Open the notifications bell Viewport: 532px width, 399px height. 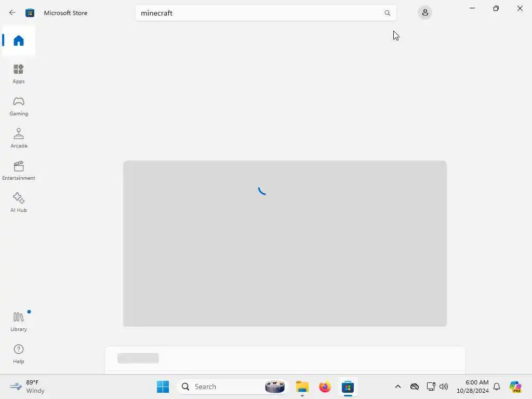[497, 387]
